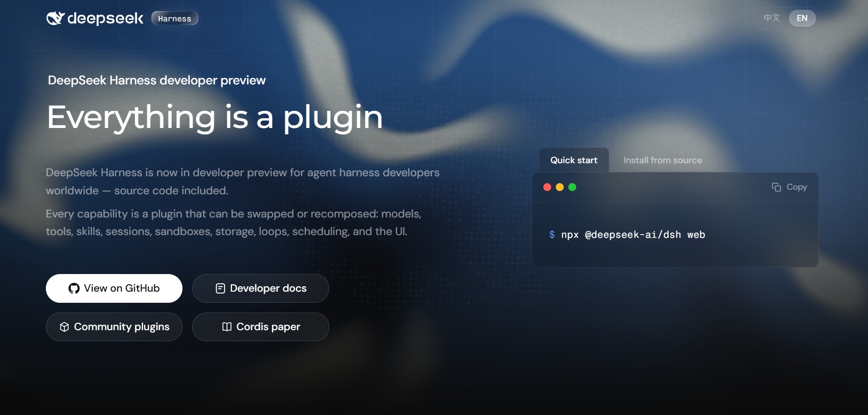Image resolution: width=868 pixels, height=415 pixels.
Task: Open the Developer docs button
Action: coord(261,288)
